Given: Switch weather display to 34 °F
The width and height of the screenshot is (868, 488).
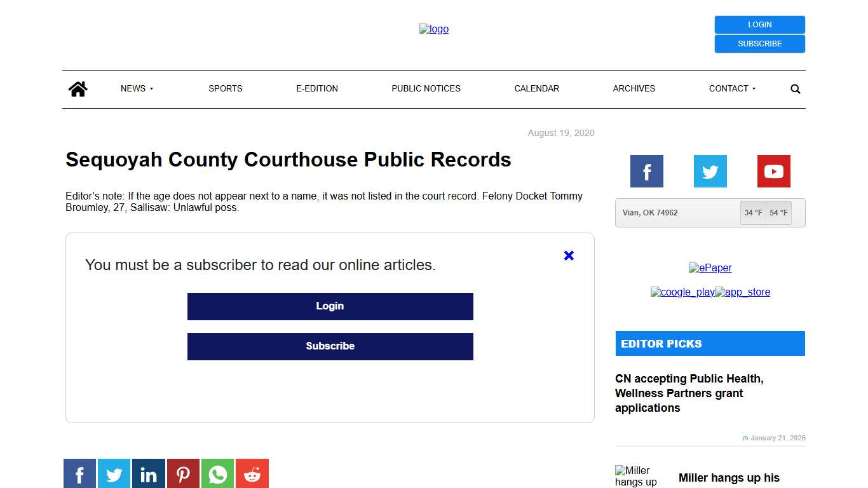Looking at the screenshot, I should (x=753, y=213).
